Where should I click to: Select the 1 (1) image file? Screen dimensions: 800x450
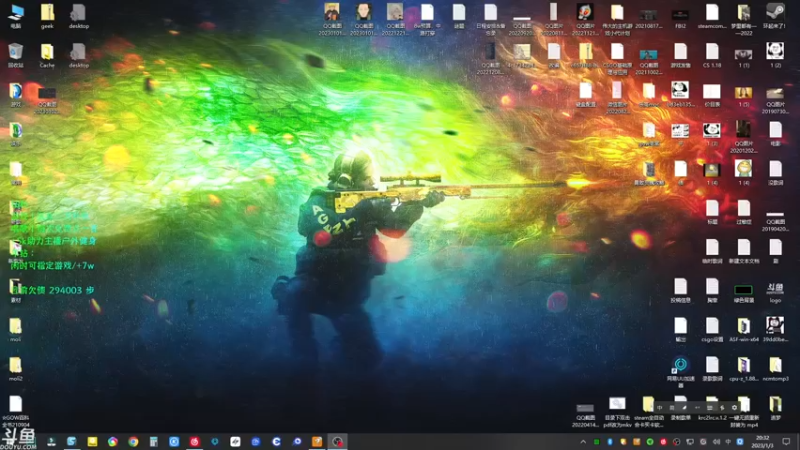coord(743,58)
